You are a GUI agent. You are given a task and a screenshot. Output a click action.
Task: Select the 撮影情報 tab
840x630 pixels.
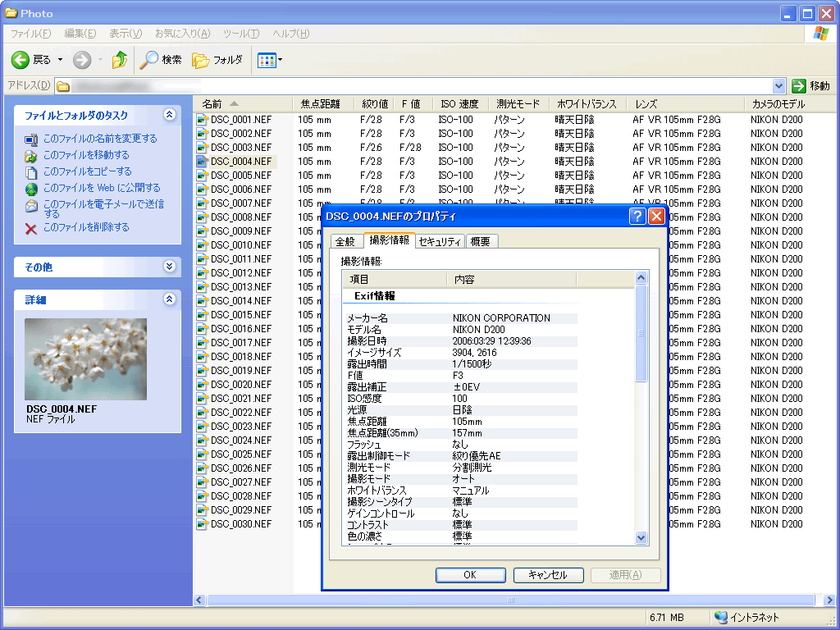(390, 240)
